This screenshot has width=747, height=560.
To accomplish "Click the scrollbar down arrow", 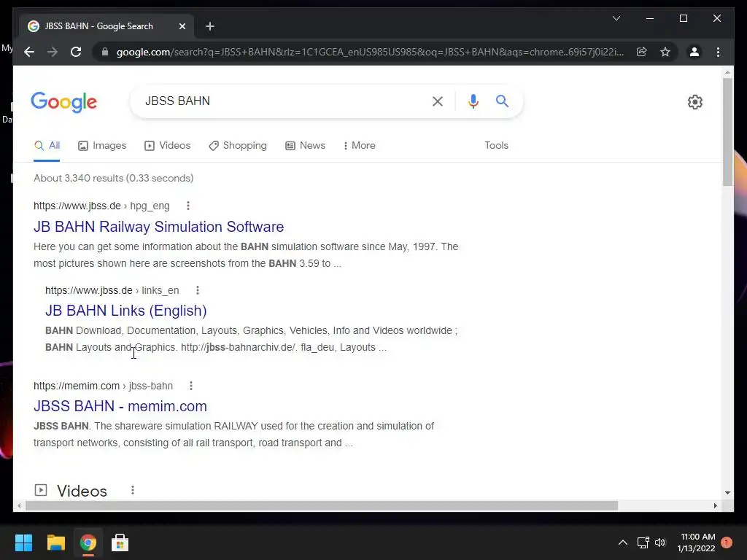I will (x=727, y=493).
